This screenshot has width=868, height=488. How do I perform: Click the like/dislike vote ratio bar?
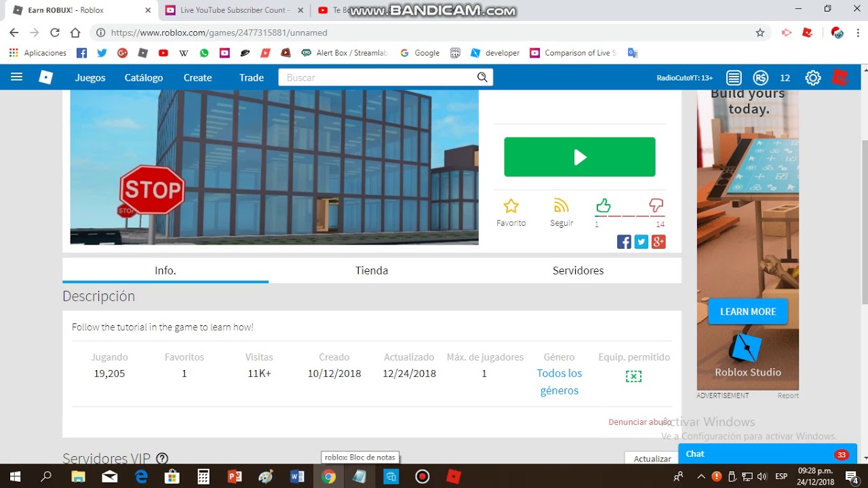[x=629, y=216]
